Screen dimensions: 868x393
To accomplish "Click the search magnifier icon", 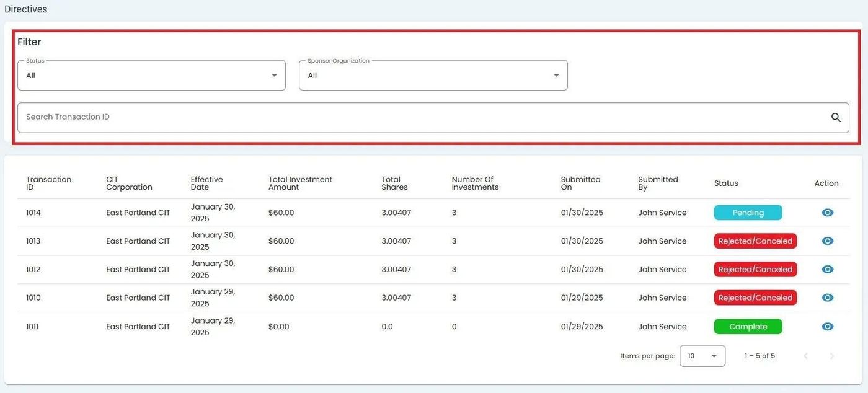I will tap(836, 118).
